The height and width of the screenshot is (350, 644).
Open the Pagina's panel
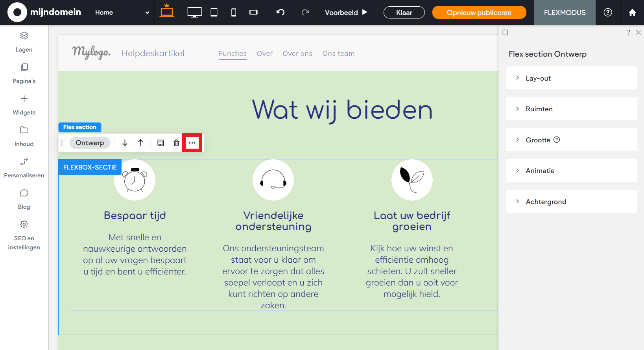point(24,73)
